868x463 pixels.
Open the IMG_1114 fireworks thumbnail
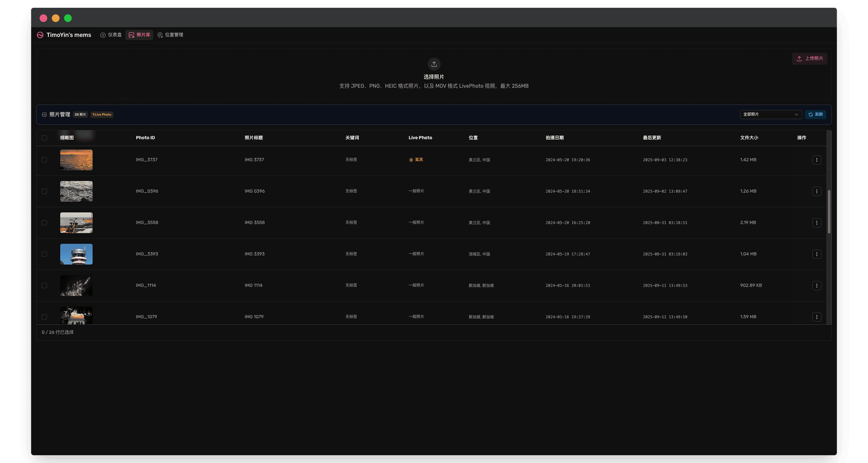click(x=76, y=286)
